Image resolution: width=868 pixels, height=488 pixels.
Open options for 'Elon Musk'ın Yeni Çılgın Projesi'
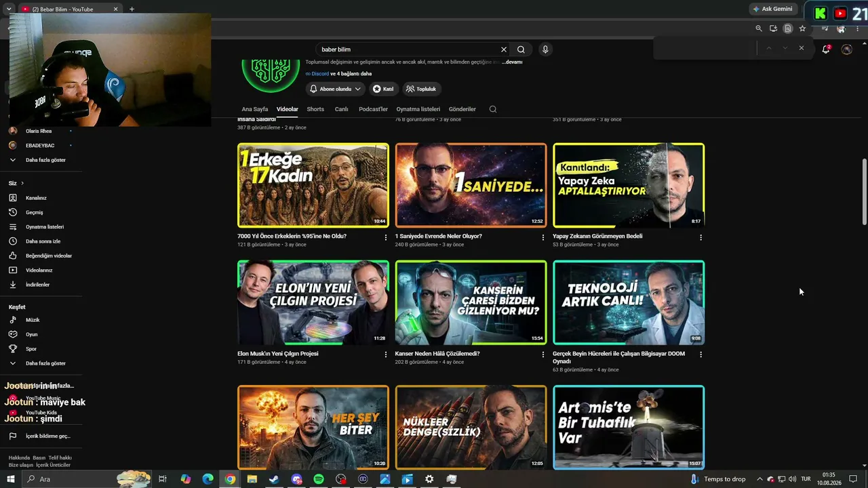coord(386,354)
